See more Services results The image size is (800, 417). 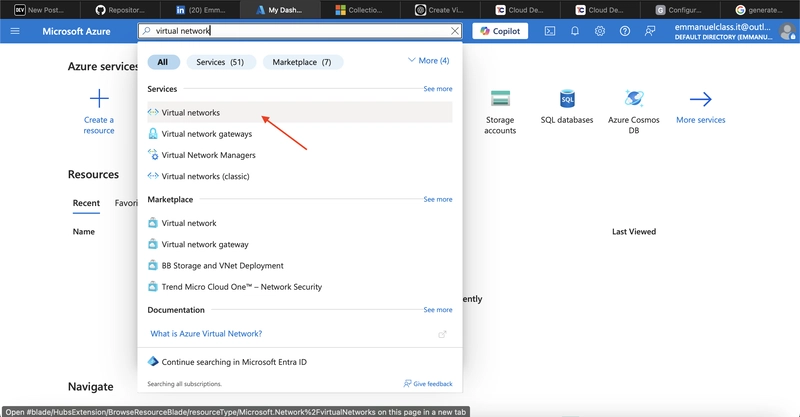tap(438, 89)
